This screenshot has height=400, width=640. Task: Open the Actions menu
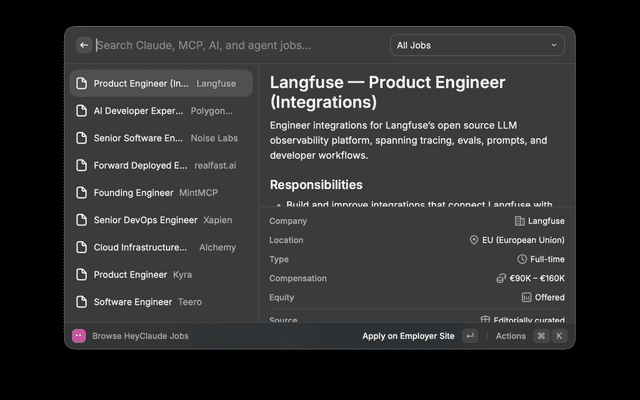coord(511,336)
